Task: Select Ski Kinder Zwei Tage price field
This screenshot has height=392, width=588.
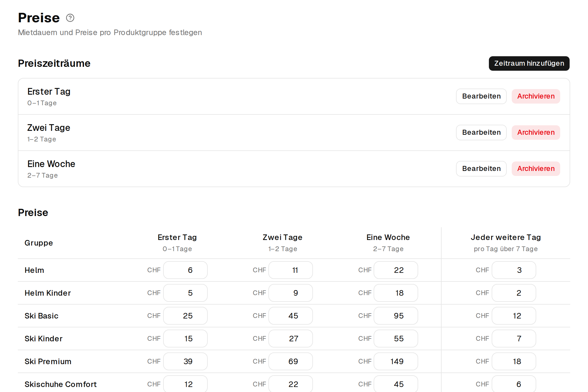Action: [291, 339]
